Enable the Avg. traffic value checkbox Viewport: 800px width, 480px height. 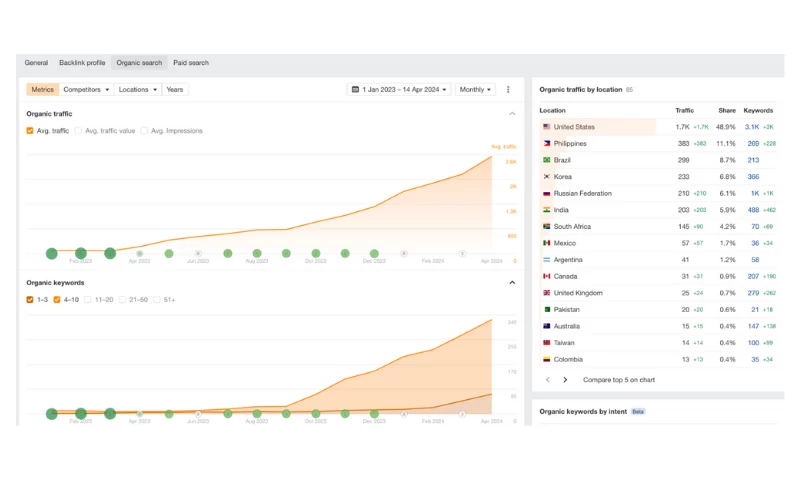(79, 131)
